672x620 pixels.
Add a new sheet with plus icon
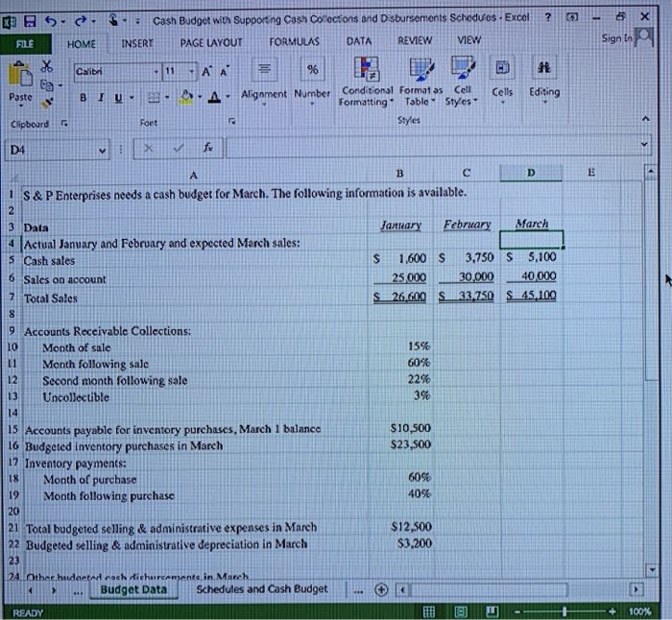[381, 589]
